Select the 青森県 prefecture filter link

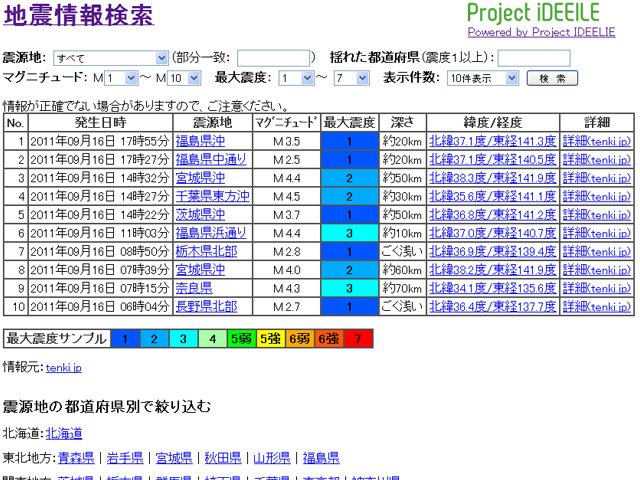pos(76,458)
